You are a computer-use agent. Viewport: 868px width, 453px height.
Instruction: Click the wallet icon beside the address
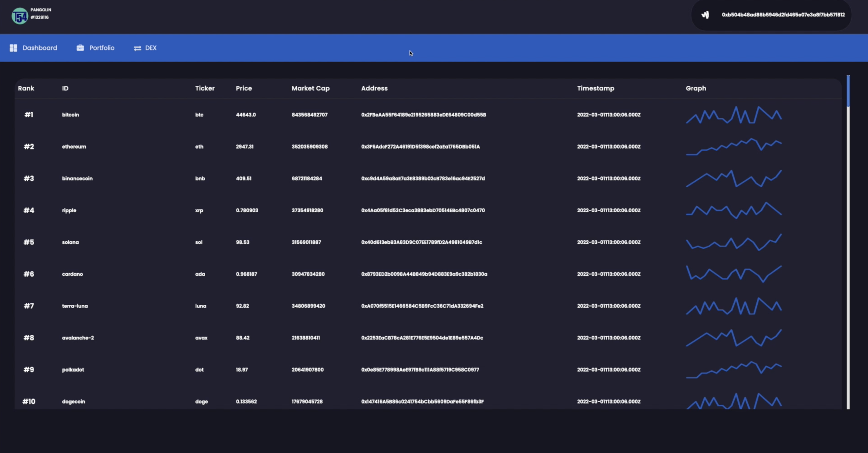[x=705, y=15]
